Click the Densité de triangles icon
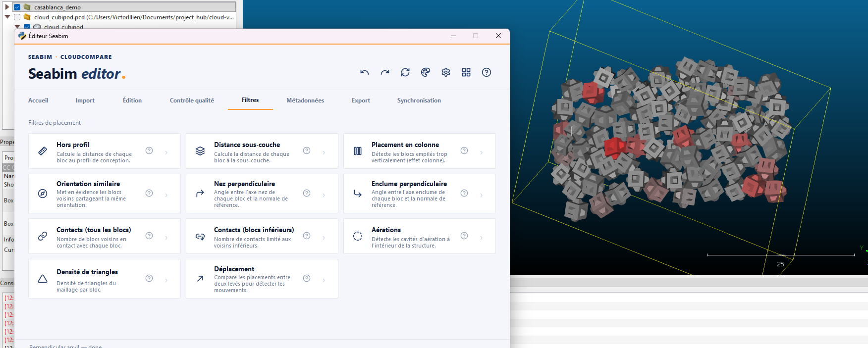Screen dimensions: 868x348 43,279
